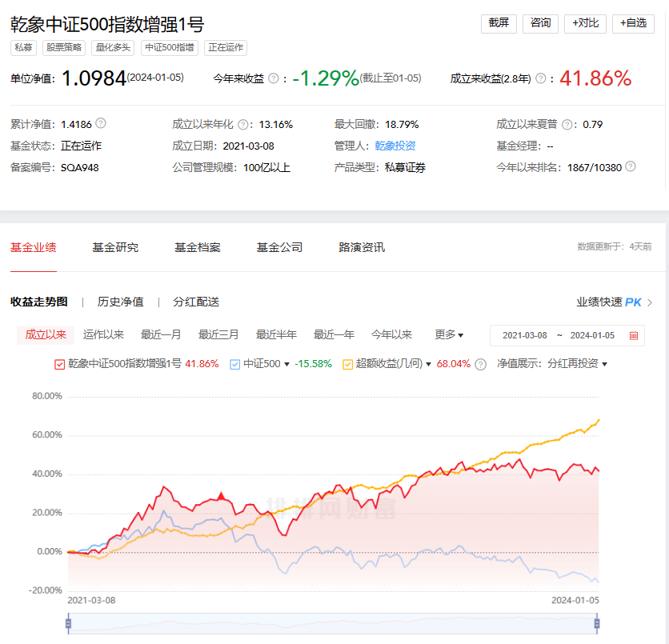Screen dimensions: 669x644
Task: Click the 私募 tag
Action: (x=23, y=47)
